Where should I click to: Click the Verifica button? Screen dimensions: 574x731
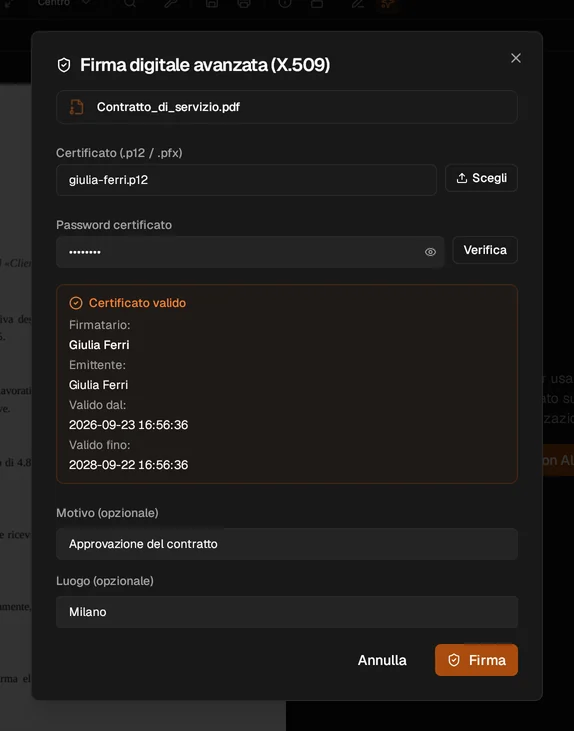[485, 250]
